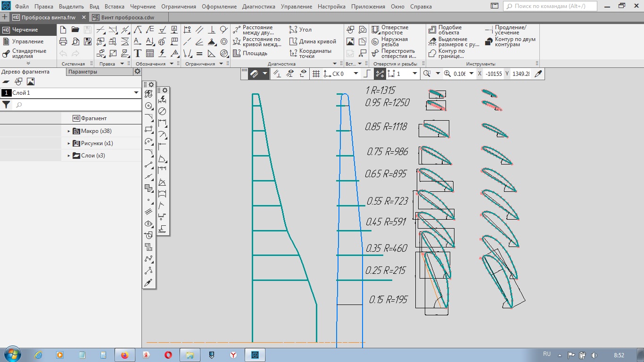Click the Площадь area measurement tool
Screen dimensions: 644x362
click(x=250, y=53)
